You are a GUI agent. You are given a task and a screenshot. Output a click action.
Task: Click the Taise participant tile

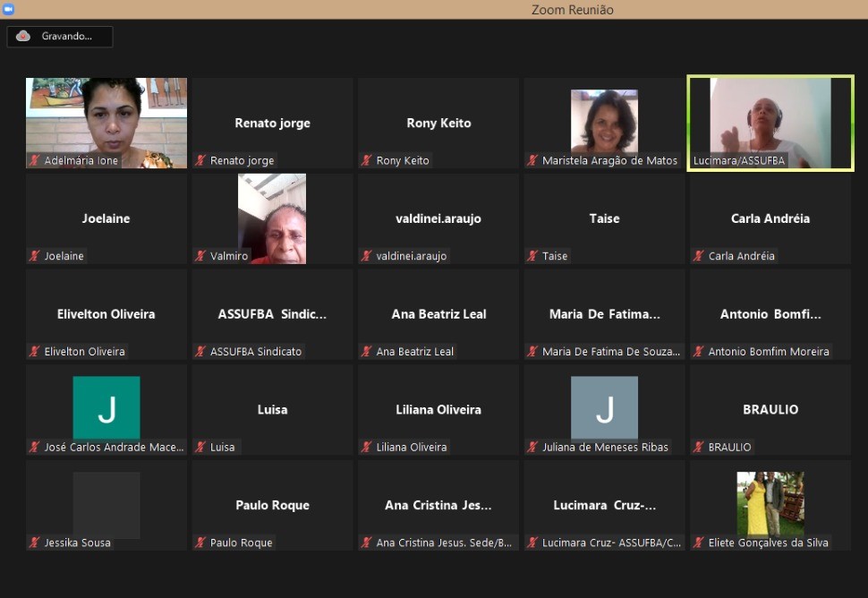click(x=604, y=219)
